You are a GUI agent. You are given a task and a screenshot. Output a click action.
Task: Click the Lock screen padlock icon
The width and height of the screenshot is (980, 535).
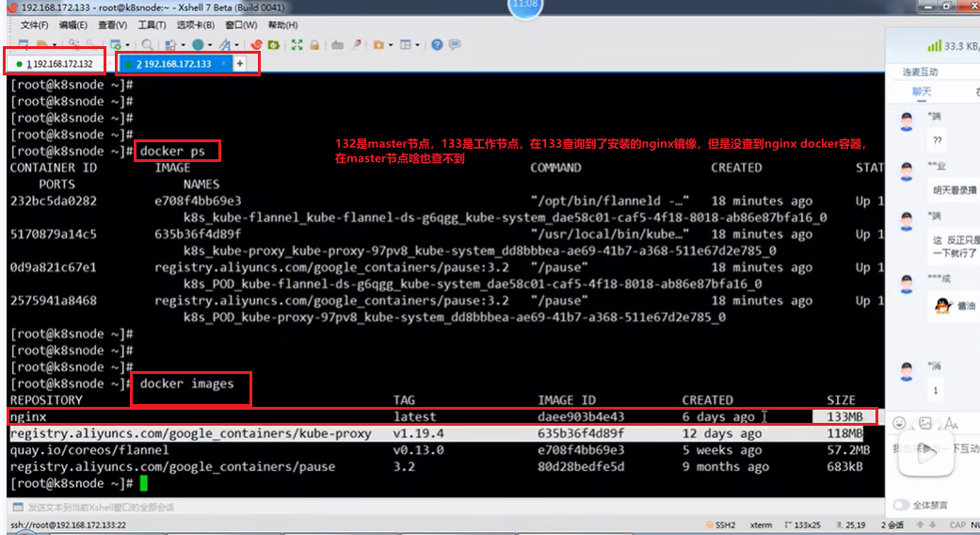click(314, 45)
